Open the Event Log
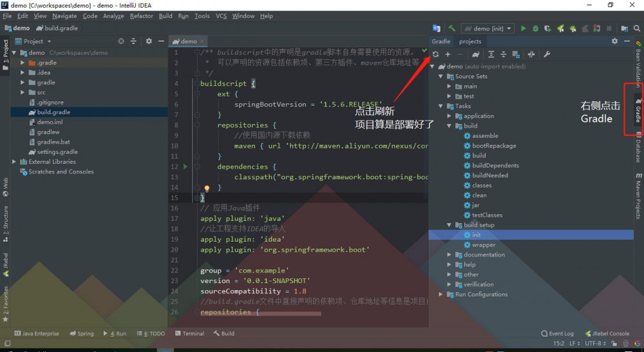Screen dimensions: 644x352 557,333
